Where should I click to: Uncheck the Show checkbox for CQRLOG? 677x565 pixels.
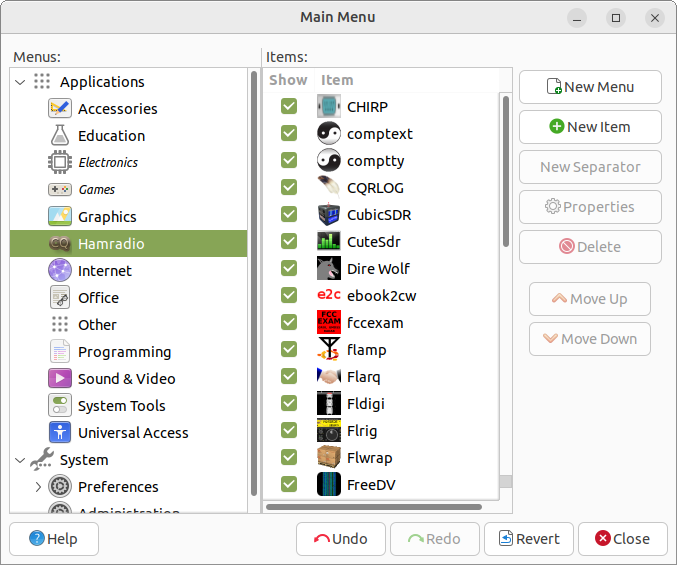289,188
